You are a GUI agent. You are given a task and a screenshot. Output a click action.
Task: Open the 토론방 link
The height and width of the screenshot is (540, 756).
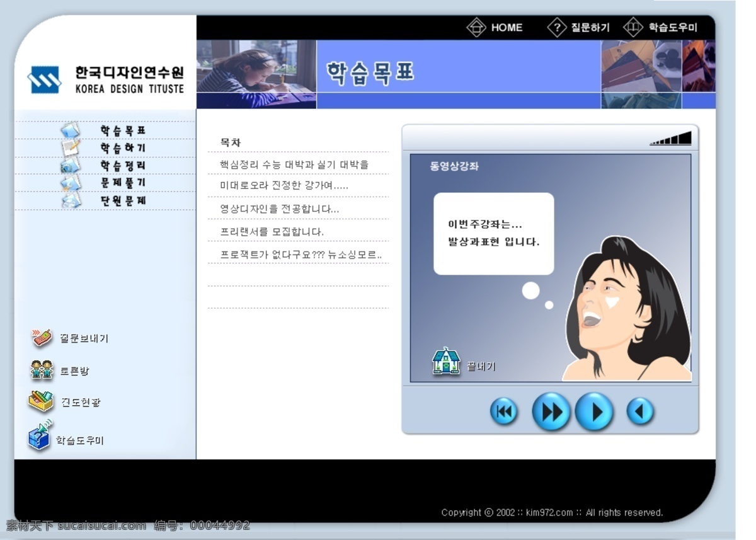point(75,371)
